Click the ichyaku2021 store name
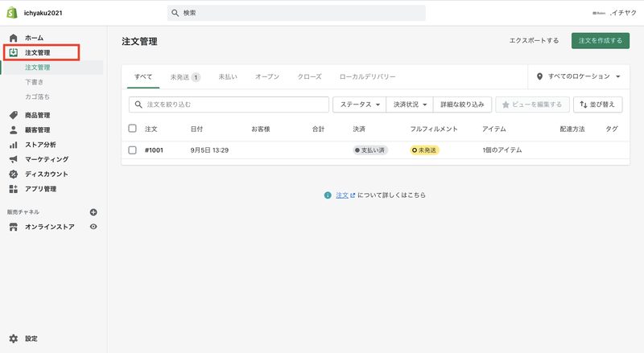 (43, 13)
